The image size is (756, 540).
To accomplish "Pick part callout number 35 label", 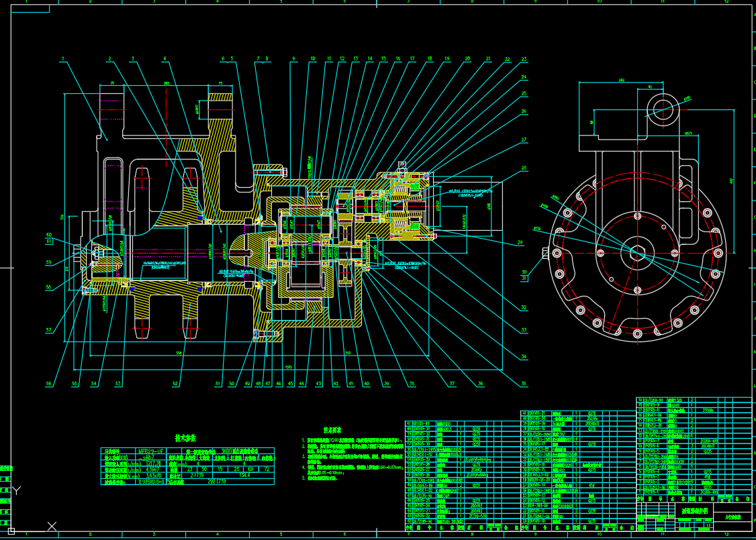I will pos(524,384).
